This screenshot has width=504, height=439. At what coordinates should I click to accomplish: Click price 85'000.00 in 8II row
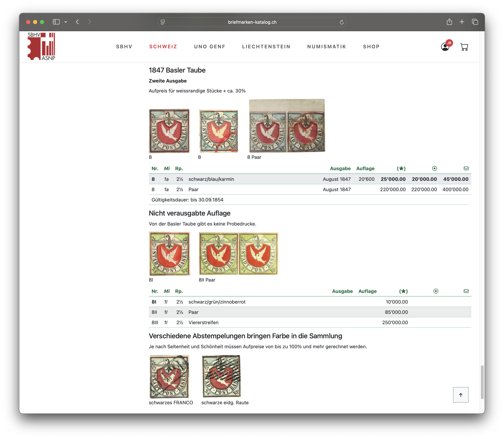(396, 312)
